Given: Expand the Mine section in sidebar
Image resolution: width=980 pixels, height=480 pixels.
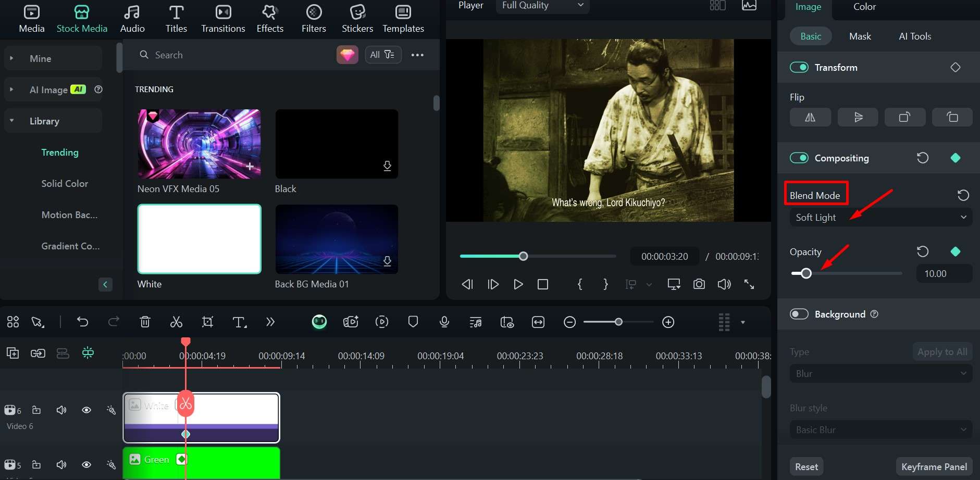Looking at the screenshot, I should pyautogui.click(x=11, y=58).
